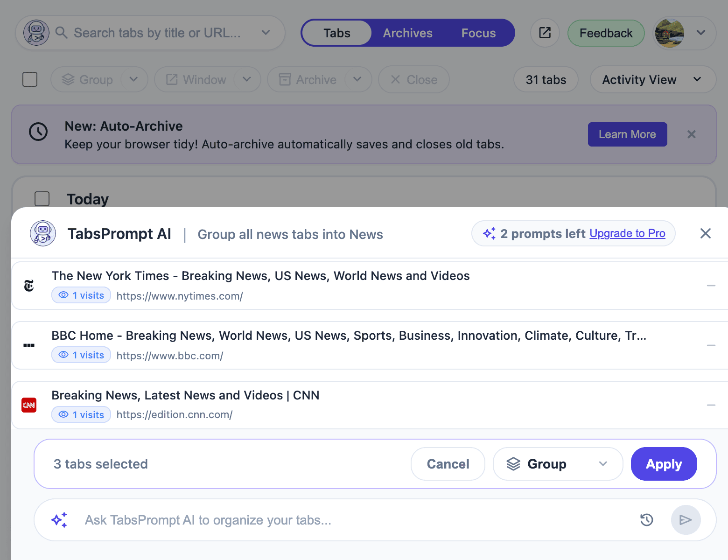Open the profile avatar dropdown arrow
Screen dimensions: 728x560
(x=700, y=33)
